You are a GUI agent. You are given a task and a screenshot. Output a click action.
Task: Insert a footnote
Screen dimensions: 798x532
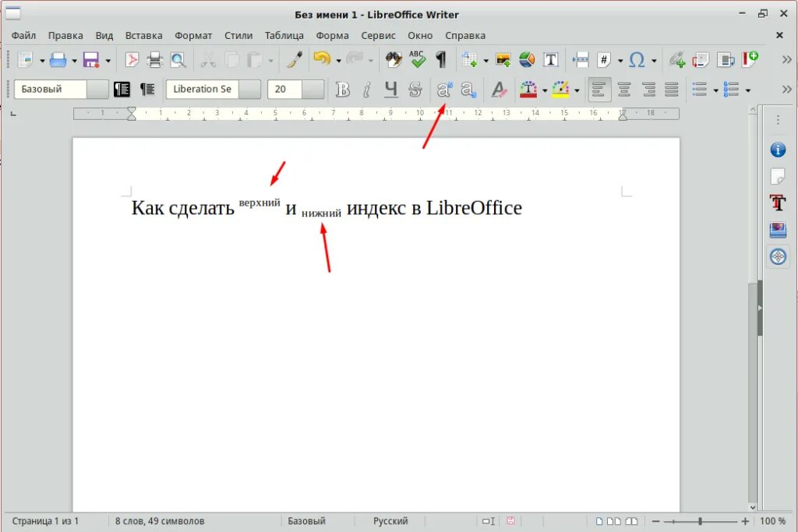coord(701,60)
